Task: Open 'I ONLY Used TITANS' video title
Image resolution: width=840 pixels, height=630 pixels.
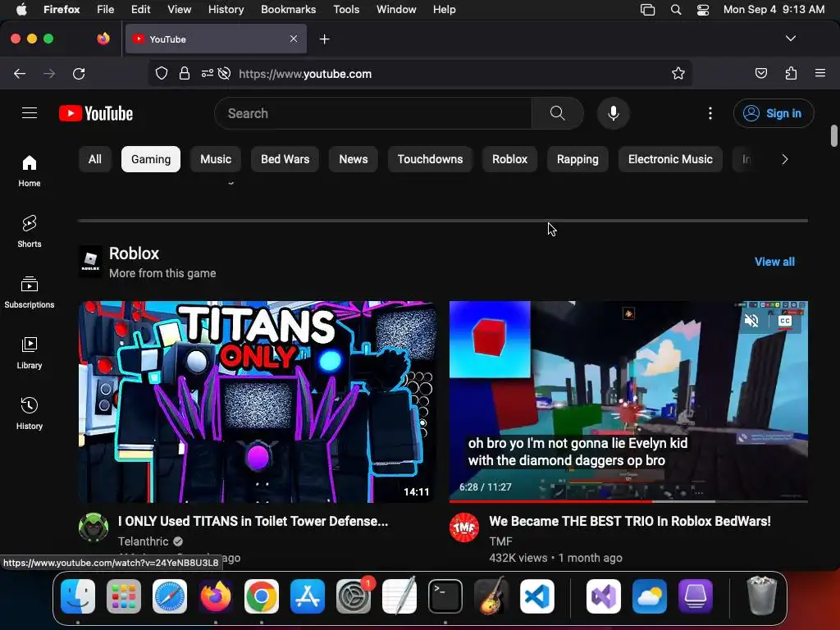Action: tap(253, 521)
